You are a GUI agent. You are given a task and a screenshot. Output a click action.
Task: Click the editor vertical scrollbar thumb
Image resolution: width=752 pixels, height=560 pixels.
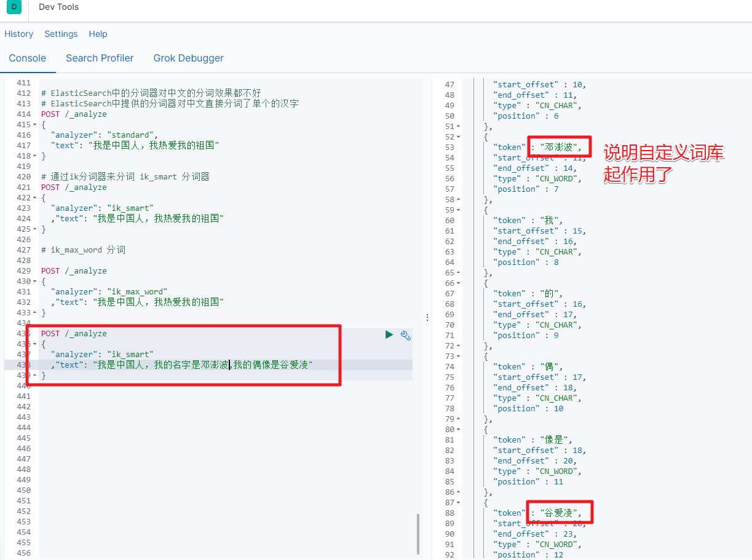[x=419, y=534]
